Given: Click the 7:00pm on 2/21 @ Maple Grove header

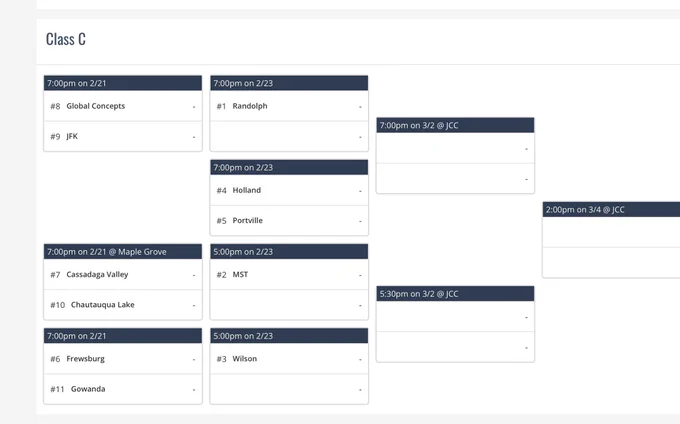Looking at the screenshot, I should 123,251.
